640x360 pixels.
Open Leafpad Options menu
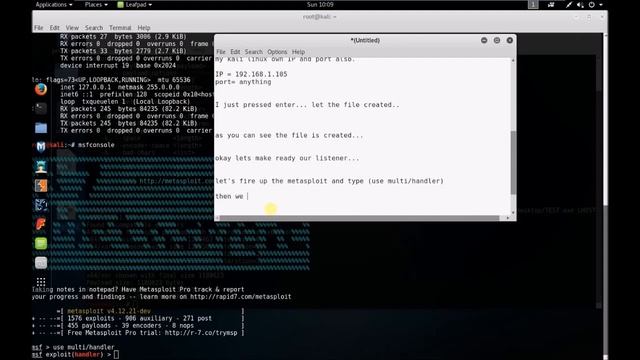click(x=277, y=52)
